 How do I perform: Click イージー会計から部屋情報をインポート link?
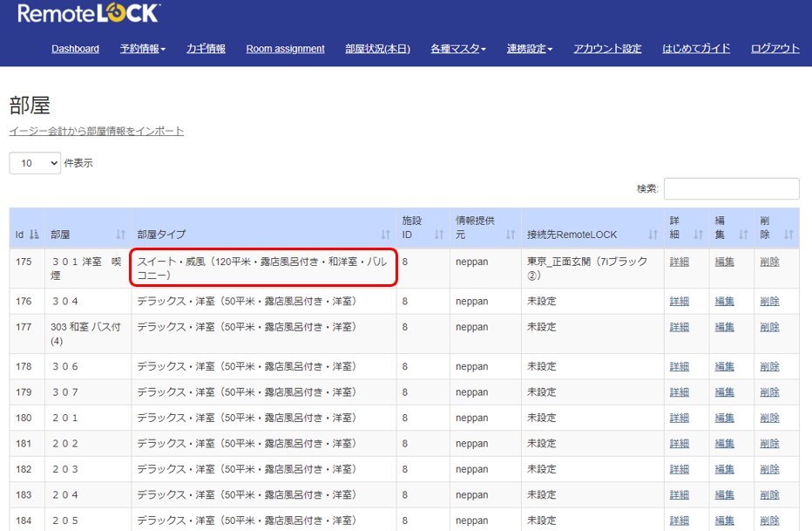[97, 131]
